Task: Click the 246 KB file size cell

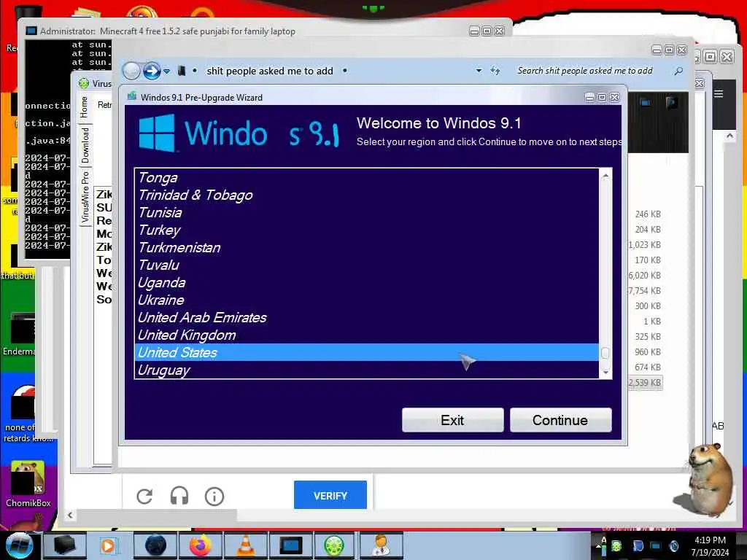Action: (x=648, y=214)
